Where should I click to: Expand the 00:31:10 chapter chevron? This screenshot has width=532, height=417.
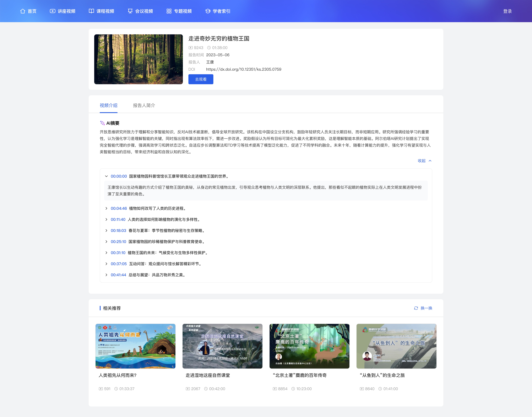point(106,253)
